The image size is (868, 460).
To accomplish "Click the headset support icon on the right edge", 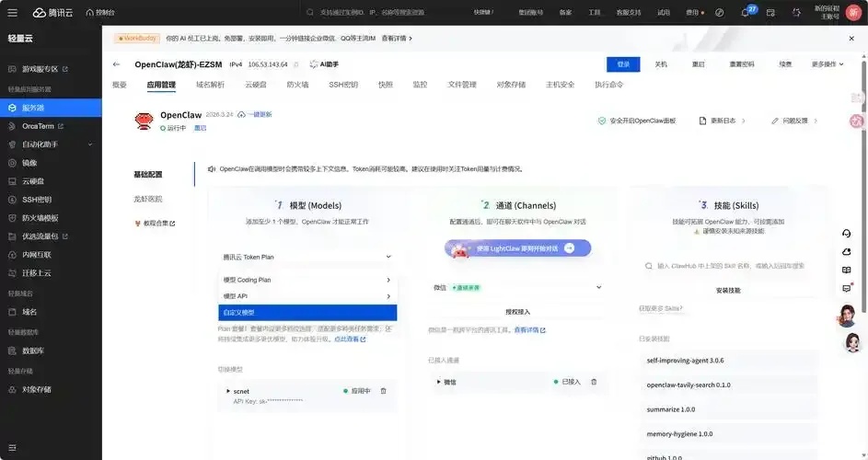I will 847,233.
